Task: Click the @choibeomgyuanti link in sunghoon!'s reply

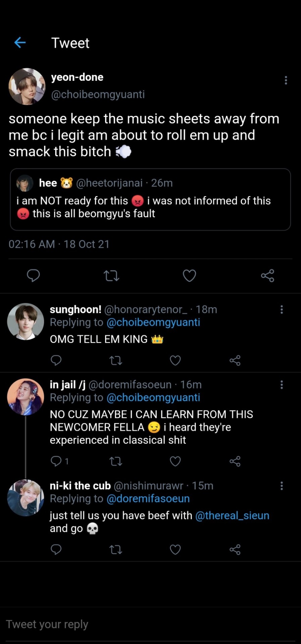Action: click(x=153, y=322)
